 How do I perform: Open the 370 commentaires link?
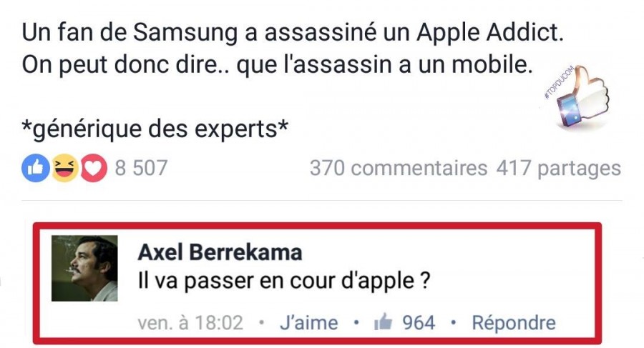pos(399,168)
